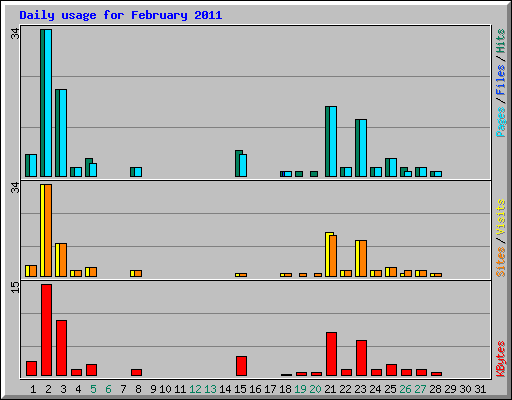Viewport: 512px width, 400px height.
Task: Click the "Pages" legend label
Action: (501, 122)
